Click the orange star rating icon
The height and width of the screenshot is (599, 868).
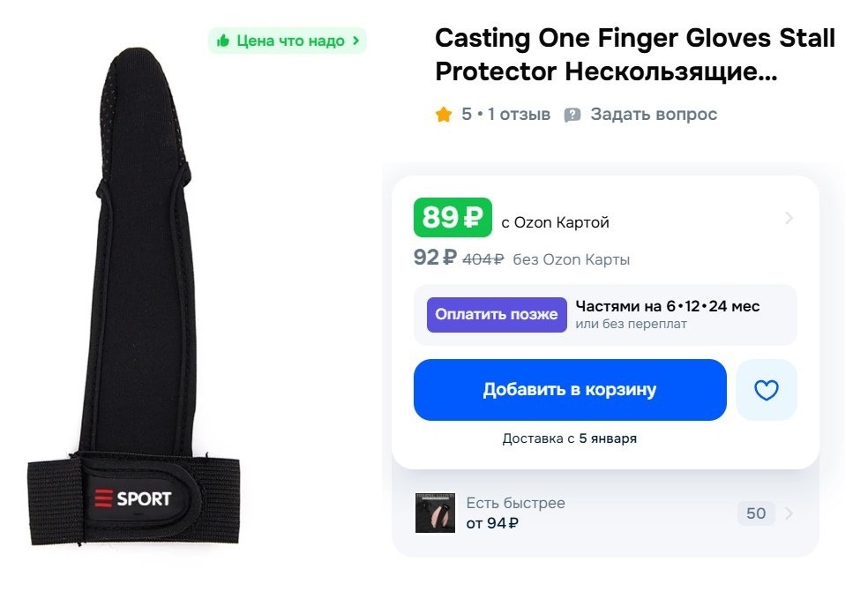(x=444, y=115)
